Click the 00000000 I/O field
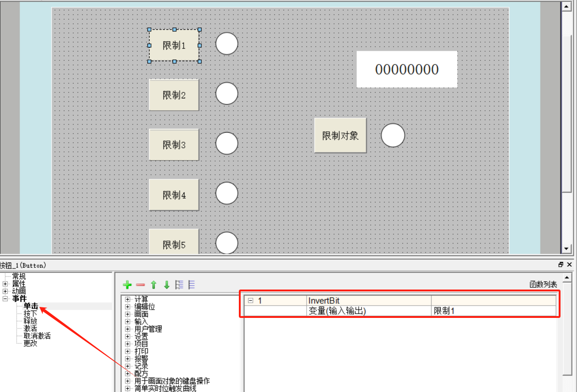The image size is (577, 392). point(407,69)
